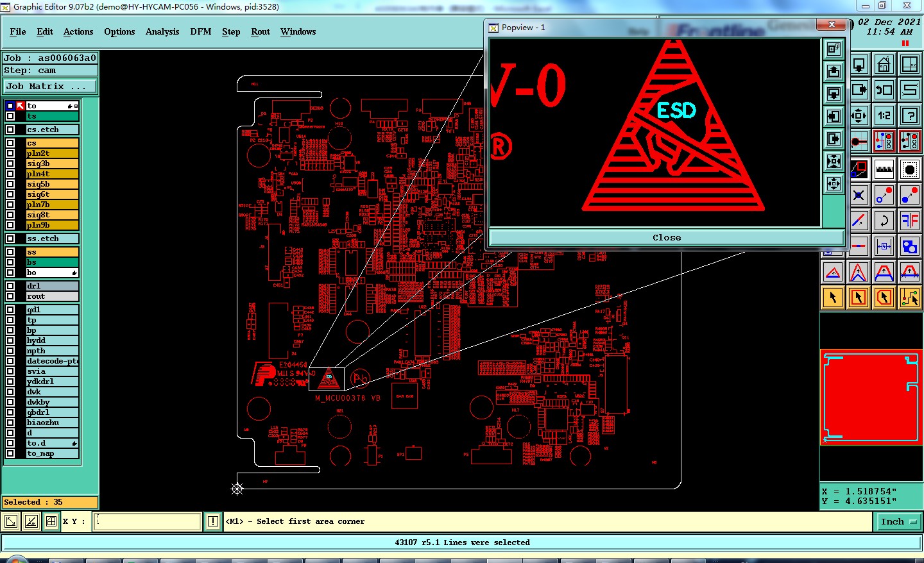
Task: Click the S-shaped line icon
Action: (x=910, y=90)
